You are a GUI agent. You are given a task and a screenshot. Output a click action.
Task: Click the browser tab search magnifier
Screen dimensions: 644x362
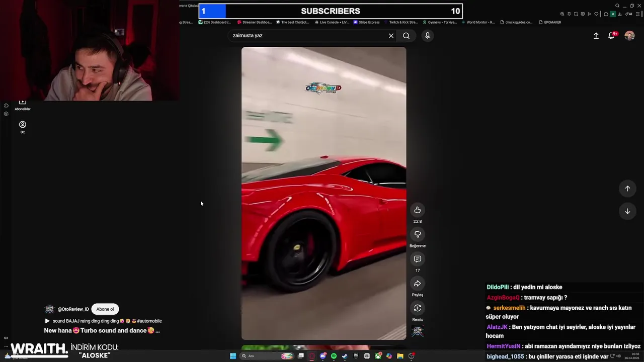tap(617, 6)
